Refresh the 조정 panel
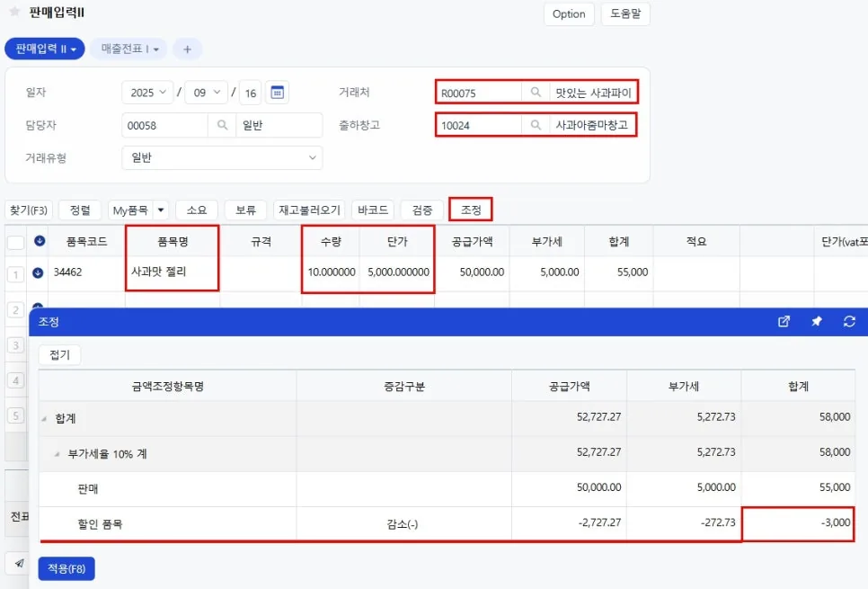Screen dimensions: 868x589 click(849, 321)
